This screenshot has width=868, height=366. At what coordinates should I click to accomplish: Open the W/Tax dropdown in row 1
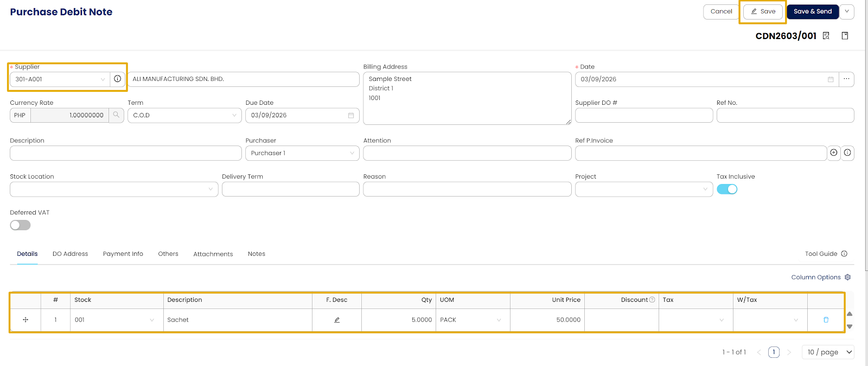(x=770, y=320)
